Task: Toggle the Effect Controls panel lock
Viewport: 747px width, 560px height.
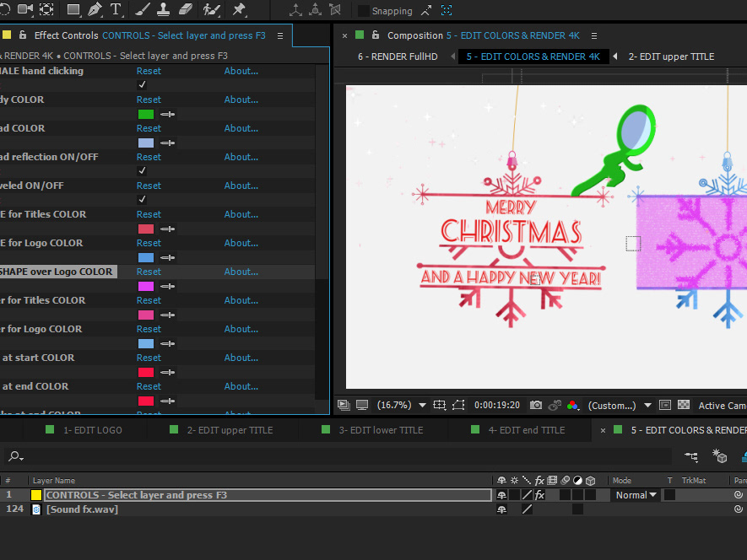Action: coord(23,35)
